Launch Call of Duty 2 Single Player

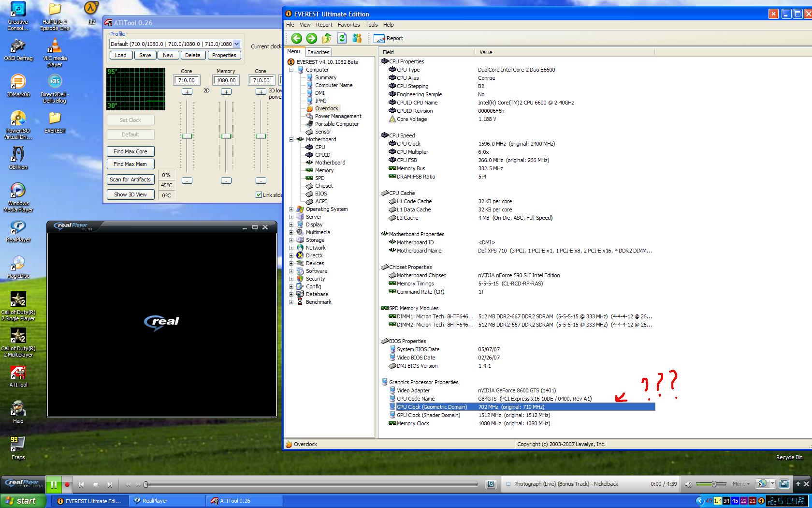[x=18, y=307]
